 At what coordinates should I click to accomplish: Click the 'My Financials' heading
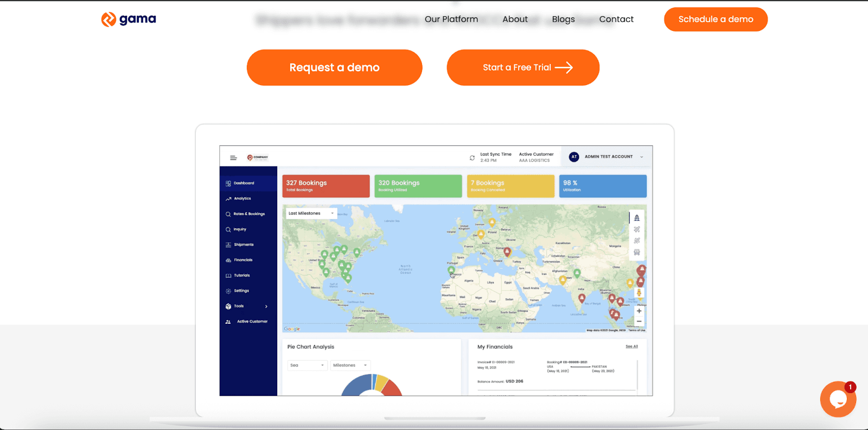[495, 347]
